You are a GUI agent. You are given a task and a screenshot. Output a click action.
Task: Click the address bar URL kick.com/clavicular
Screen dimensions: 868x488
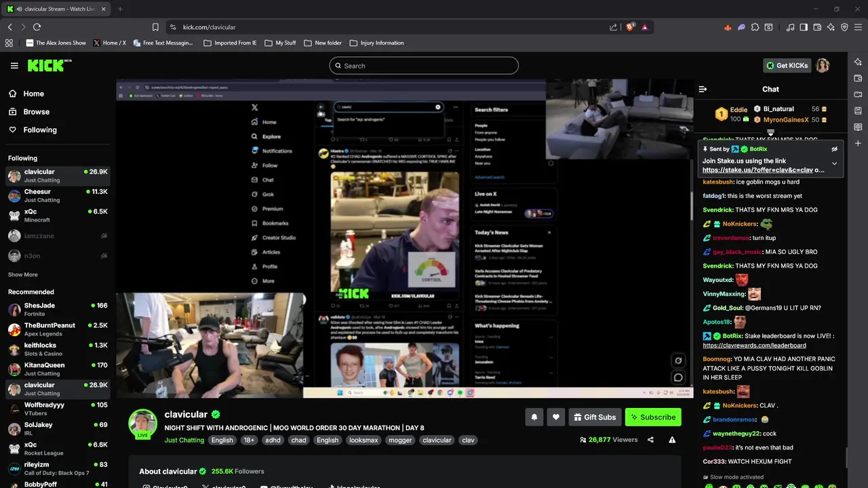pyautogui.click(x=209, y=27)
